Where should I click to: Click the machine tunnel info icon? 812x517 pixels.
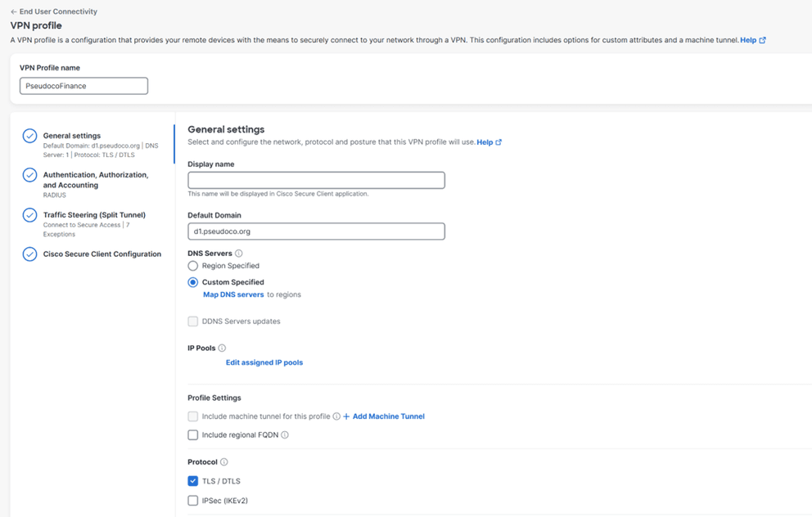pyautogui.click(x=336, y=416)
